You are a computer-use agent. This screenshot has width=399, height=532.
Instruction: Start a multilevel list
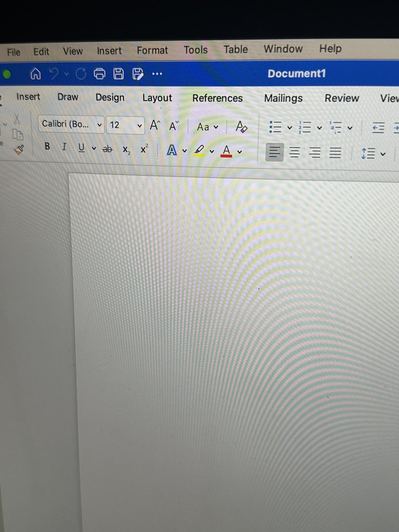335,128
